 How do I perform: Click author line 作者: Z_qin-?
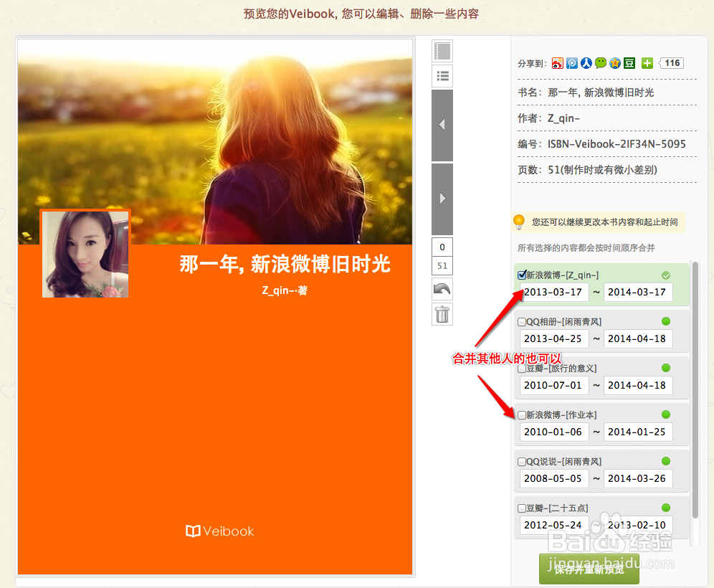[548, 119]
